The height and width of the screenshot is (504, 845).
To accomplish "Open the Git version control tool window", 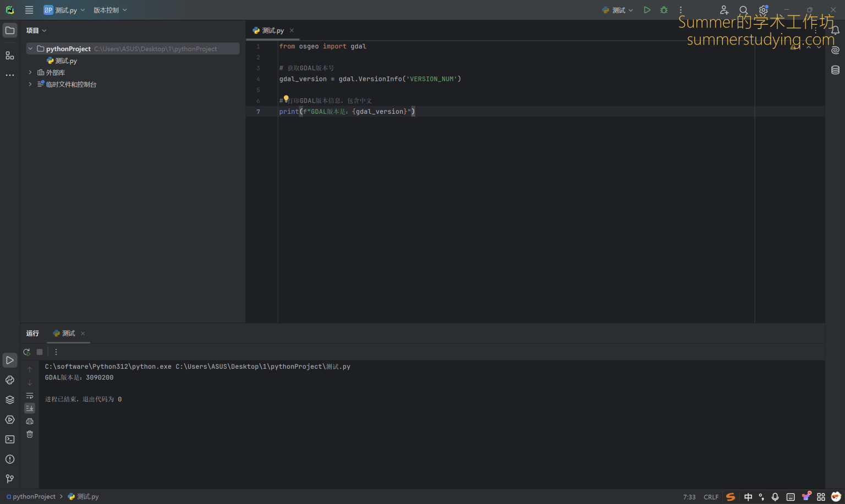I will click(10, 479).
